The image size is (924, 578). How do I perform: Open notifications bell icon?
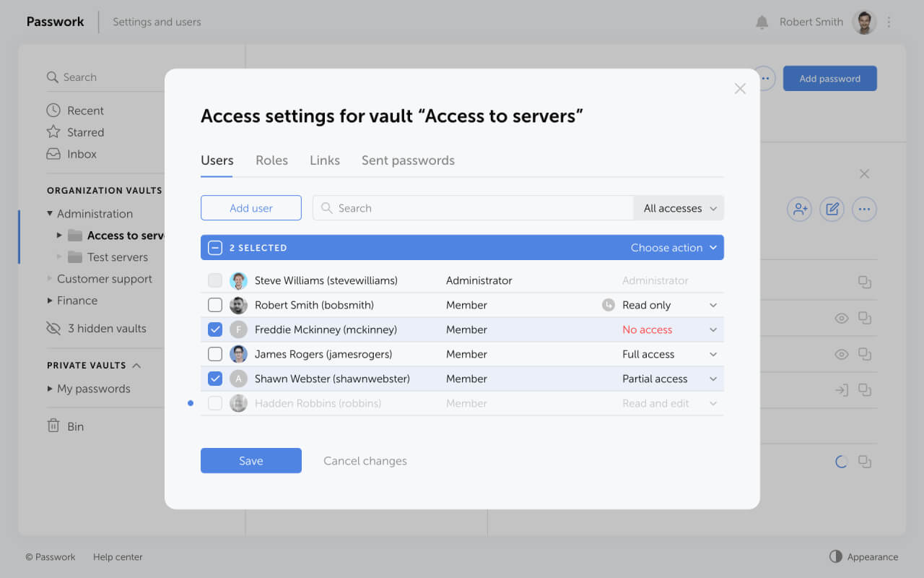762,22
